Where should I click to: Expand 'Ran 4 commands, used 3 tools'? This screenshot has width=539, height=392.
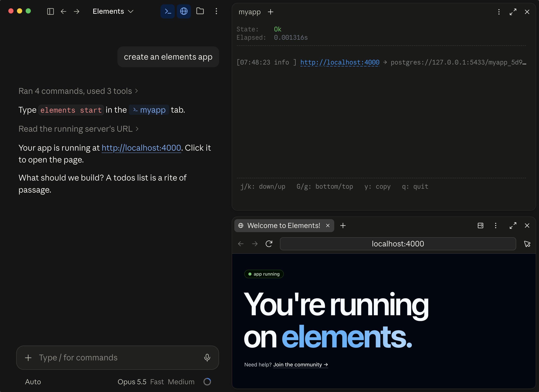(78, 91)
